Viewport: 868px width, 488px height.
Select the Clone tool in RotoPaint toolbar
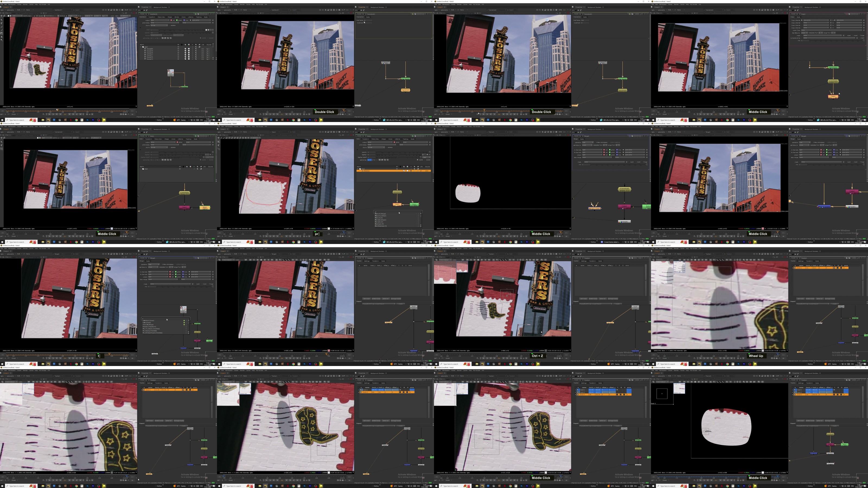(x=2, y=34)
